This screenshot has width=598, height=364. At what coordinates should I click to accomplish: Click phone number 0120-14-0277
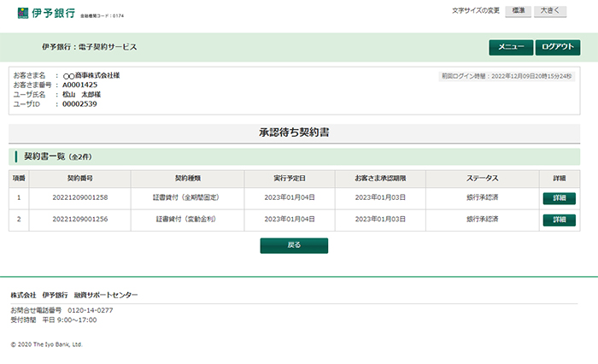click(x=91, y=310)
